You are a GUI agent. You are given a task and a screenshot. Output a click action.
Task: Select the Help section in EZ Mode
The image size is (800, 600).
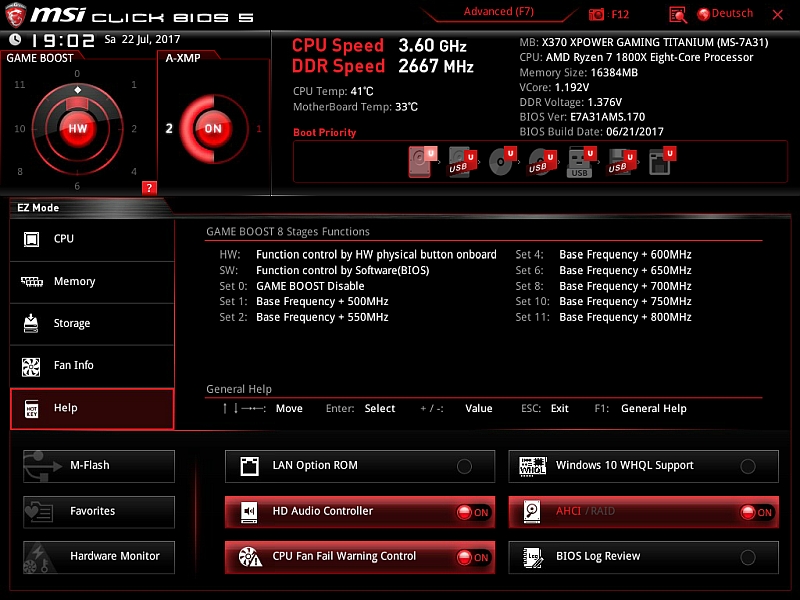(92, 409)
